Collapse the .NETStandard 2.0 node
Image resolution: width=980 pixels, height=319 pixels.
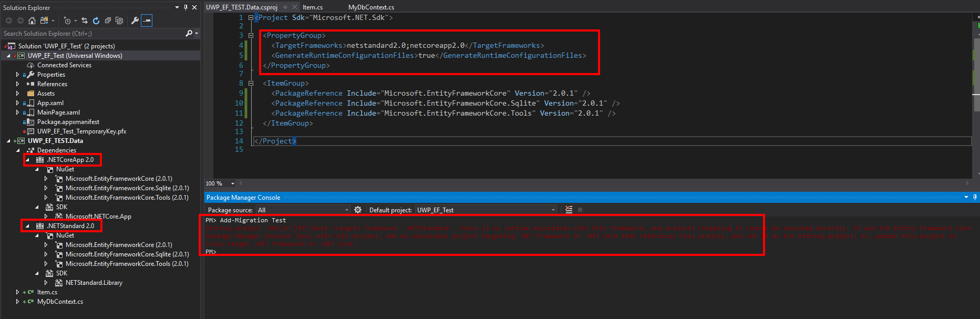coord(27,226)
